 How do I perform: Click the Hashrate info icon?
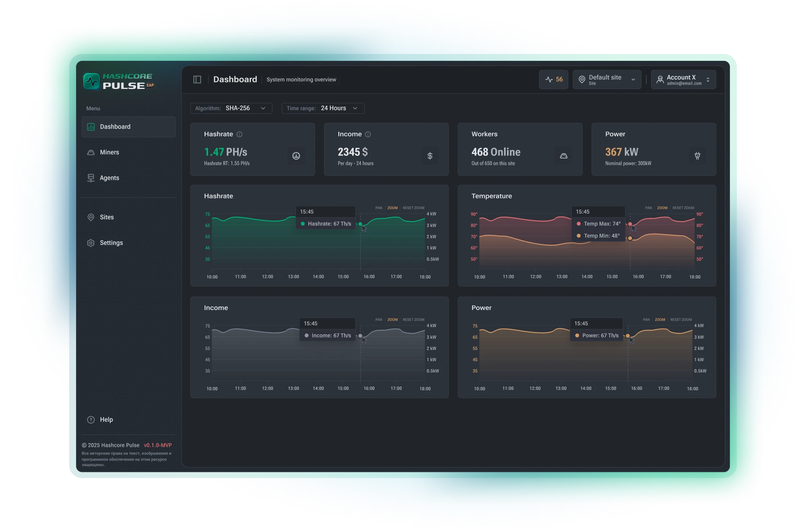pyautogui.click(x=240, y=135)
